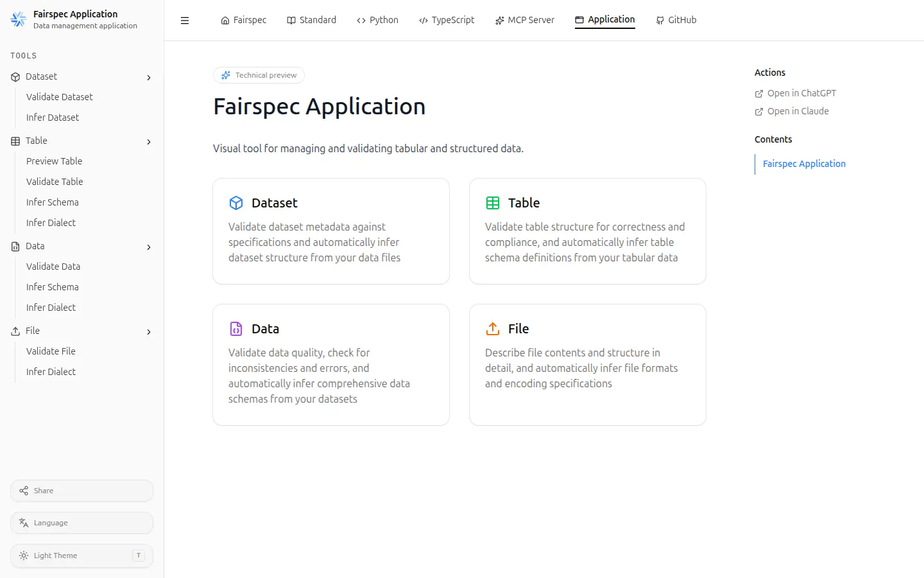Click the purple file icon on Data card

[x=236, y=329]
